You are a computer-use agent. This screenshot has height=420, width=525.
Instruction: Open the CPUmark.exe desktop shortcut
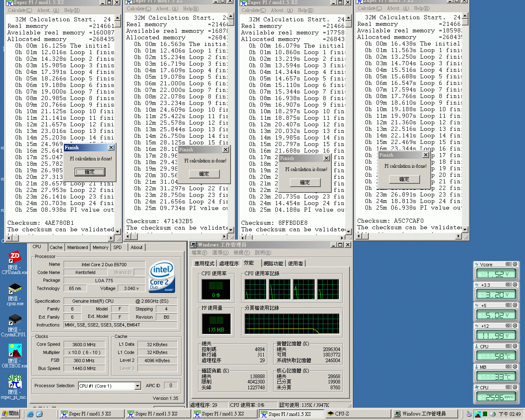click(15, 262)
